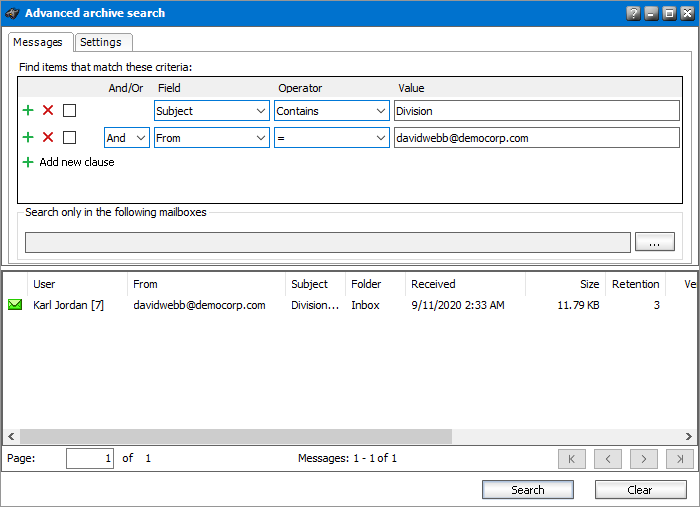Viewport: 700px width, 507px height.
Task: Click the red X delete icon on Subject row
Action: point(48,111)
